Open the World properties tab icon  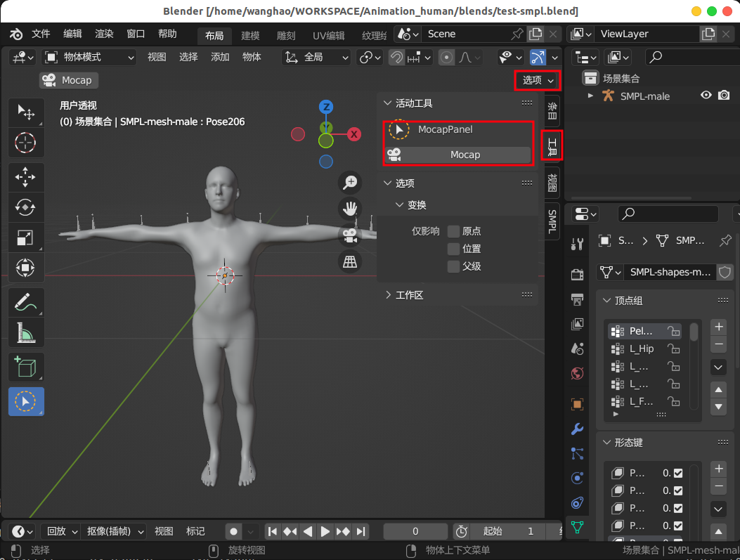tap(577, 374)
